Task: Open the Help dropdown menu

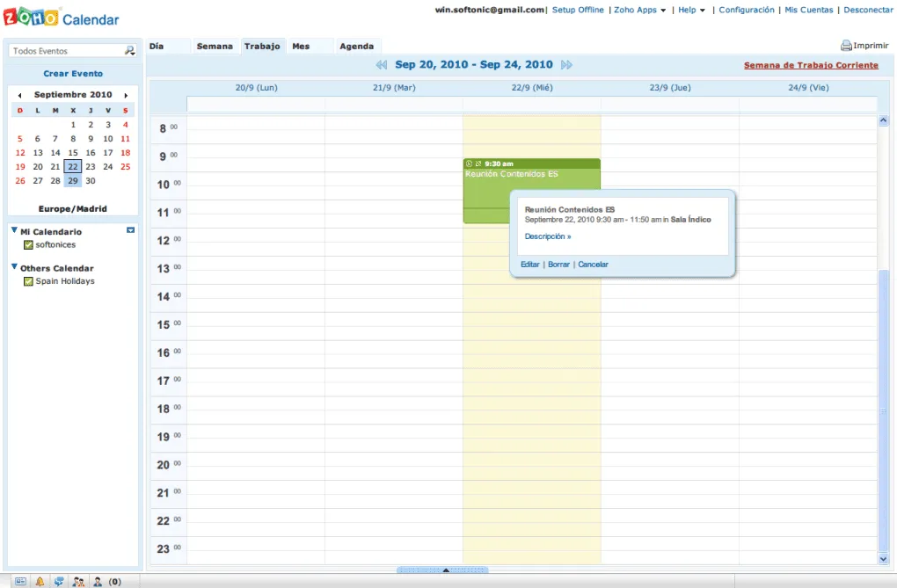Action: pos(688,10)
